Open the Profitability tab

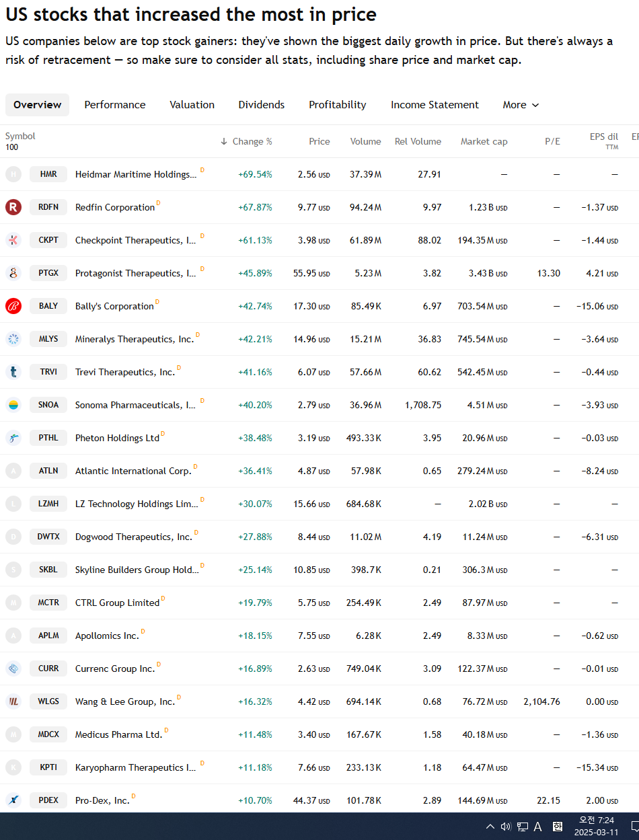tap(338, 105)
